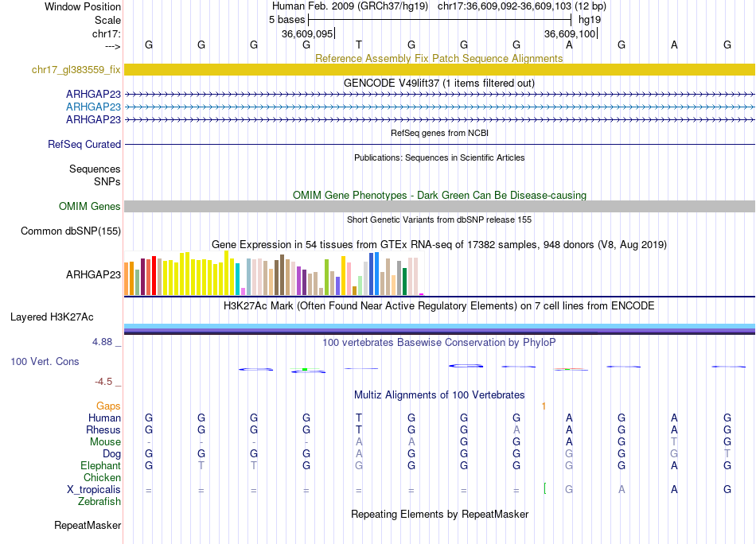The width and height of the screenshot is (756, 544).
Task: Click the green bracket in the X_tropicalis row
Action: (545, 488)
